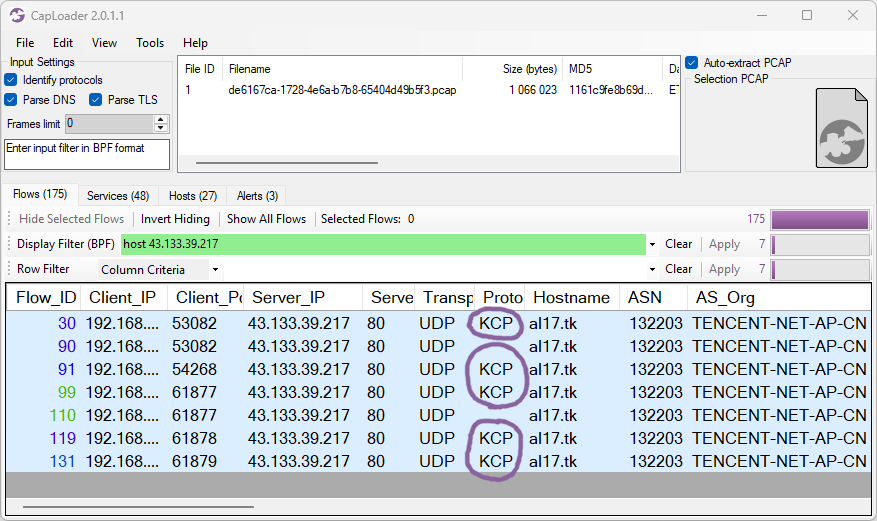Select flow row with Flow_ID 119

coord(438,438)
